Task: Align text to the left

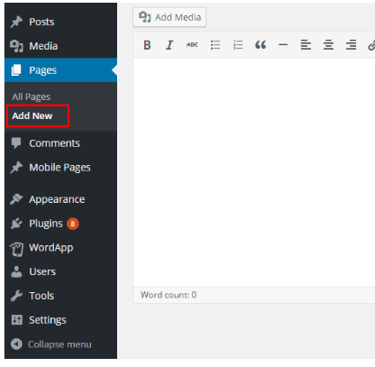Action: pos(306,45)
